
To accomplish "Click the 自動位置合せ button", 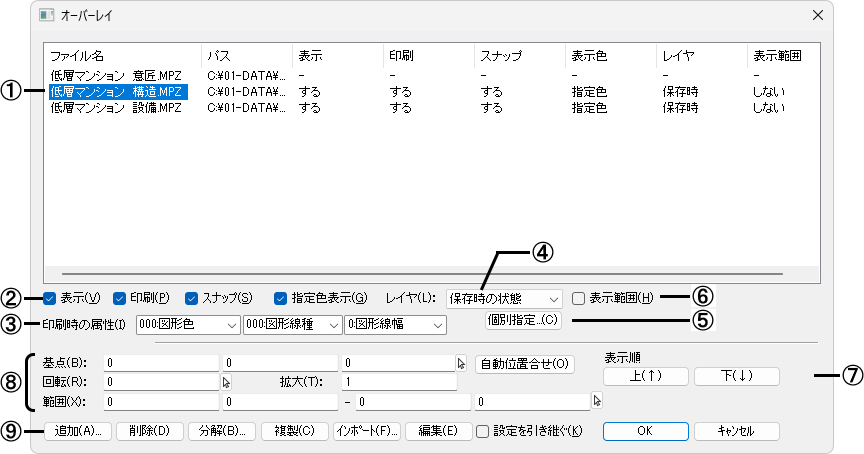I will pos(525,363).
